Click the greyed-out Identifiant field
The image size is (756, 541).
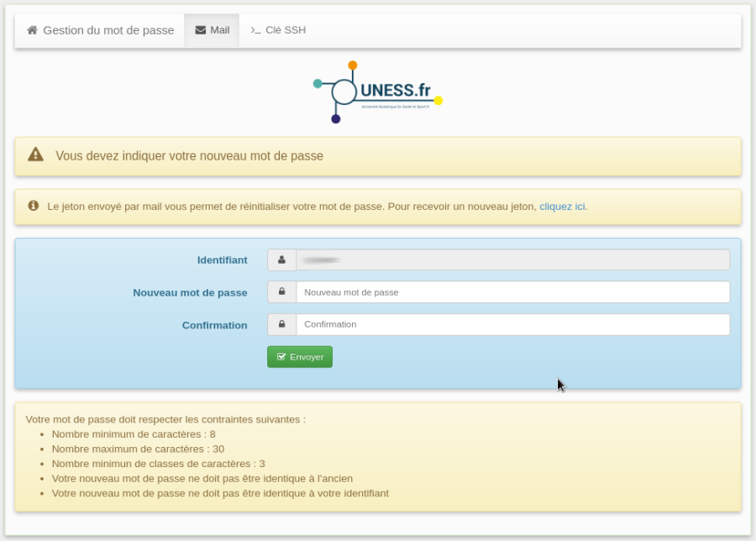512,260
